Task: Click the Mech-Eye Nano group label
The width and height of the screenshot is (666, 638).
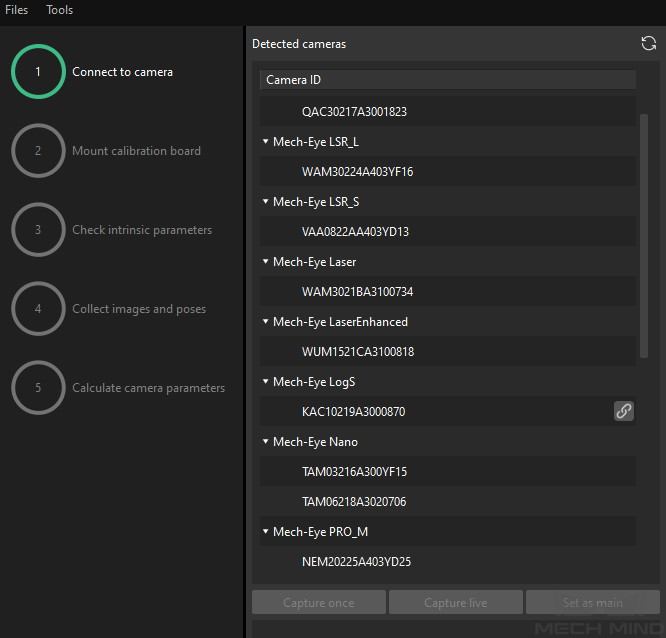Action: point(315,442)
